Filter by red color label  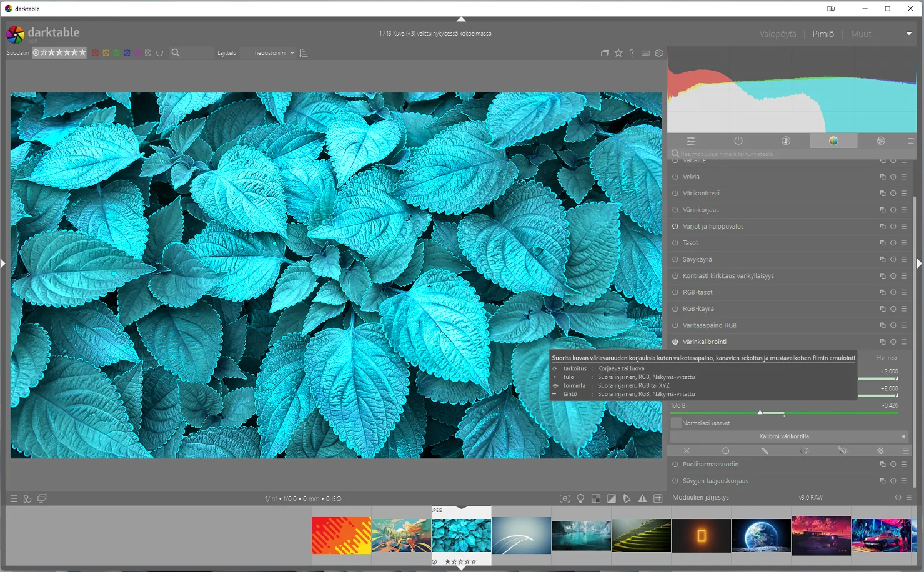(96, 53)
